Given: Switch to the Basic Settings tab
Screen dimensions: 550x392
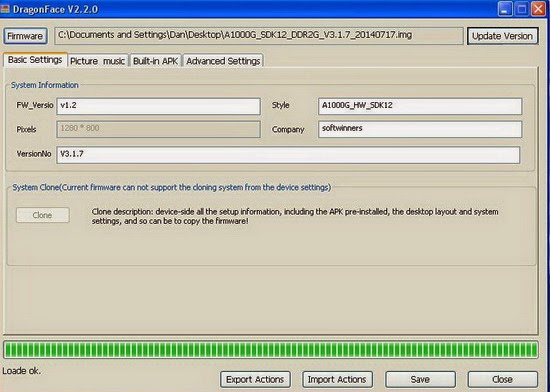Looking at the screenshot, I should tap(35, 60).
